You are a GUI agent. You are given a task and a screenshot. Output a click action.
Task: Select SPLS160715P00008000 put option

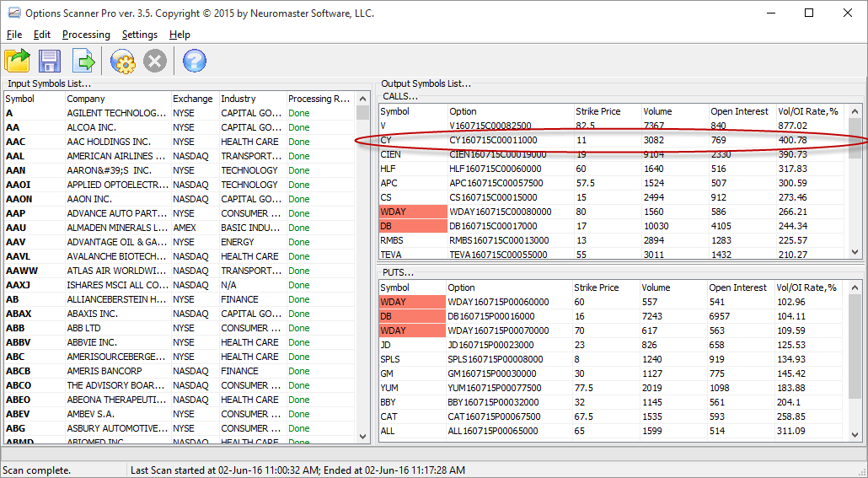coord(496,359)
